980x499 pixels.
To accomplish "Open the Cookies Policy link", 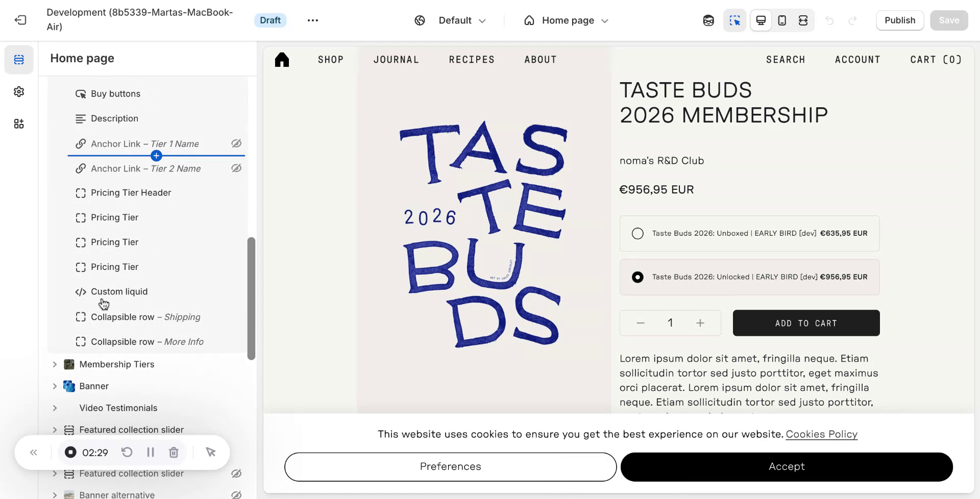I will click(x=821, y=434).
